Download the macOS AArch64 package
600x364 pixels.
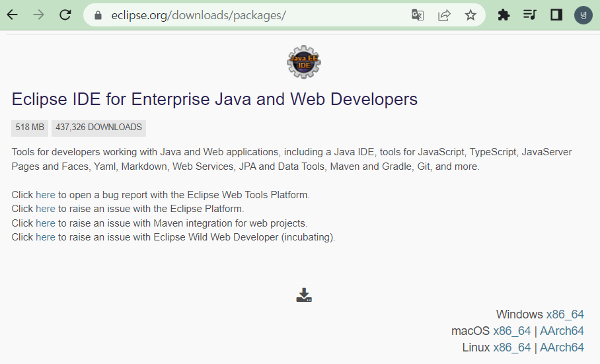562,331
